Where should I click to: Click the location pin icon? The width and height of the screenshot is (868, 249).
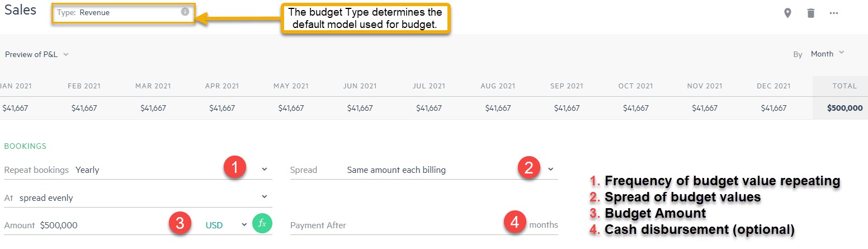click(x=787, y=13)
